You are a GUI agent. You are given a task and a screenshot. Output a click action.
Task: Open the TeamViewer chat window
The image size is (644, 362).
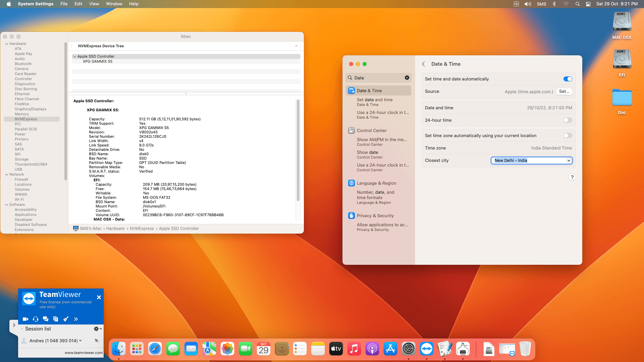coord(46,319)
